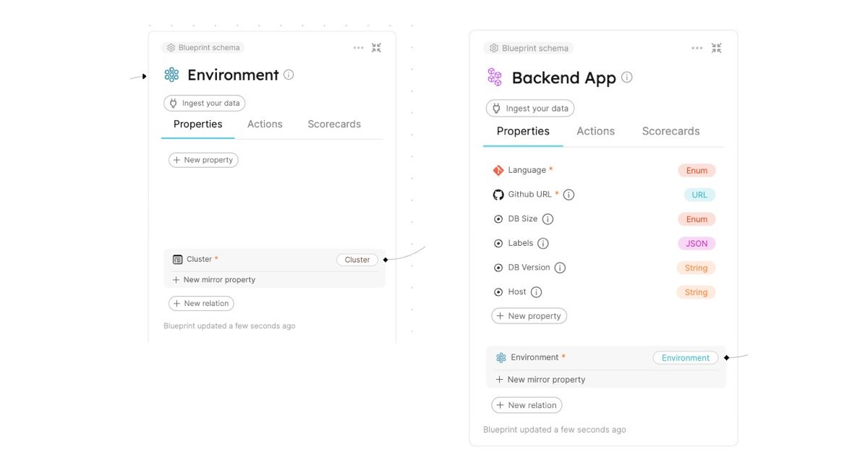The image size is (868, 476).
Task: Add New property in Backend App blueprint
Action: [529, 316]
